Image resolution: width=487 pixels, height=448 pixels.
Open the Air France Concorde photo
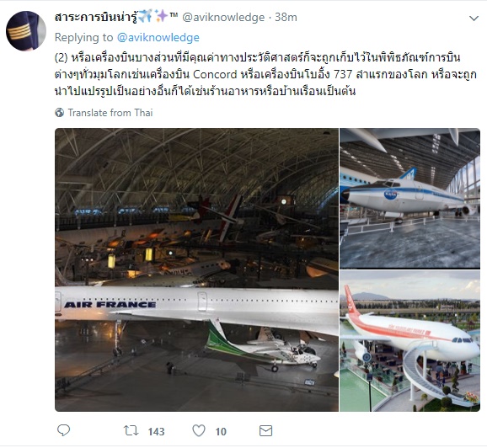(x=196, y=269)
